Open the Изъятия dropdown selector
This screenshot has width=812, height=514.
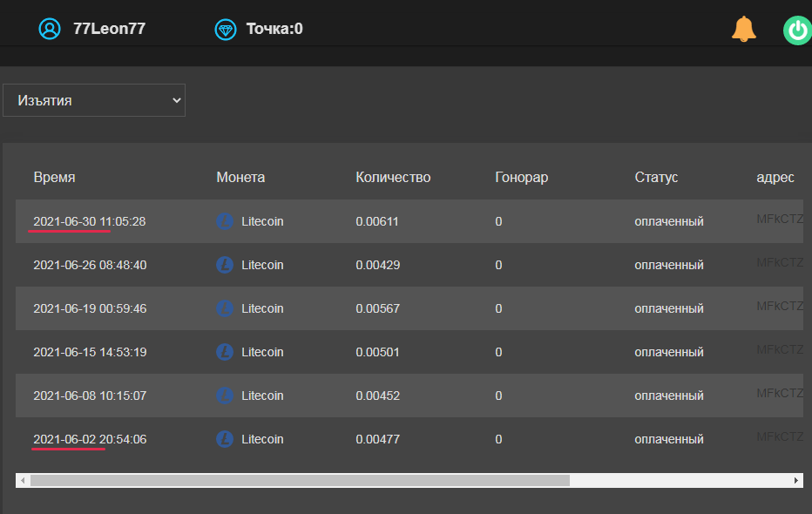94,100
